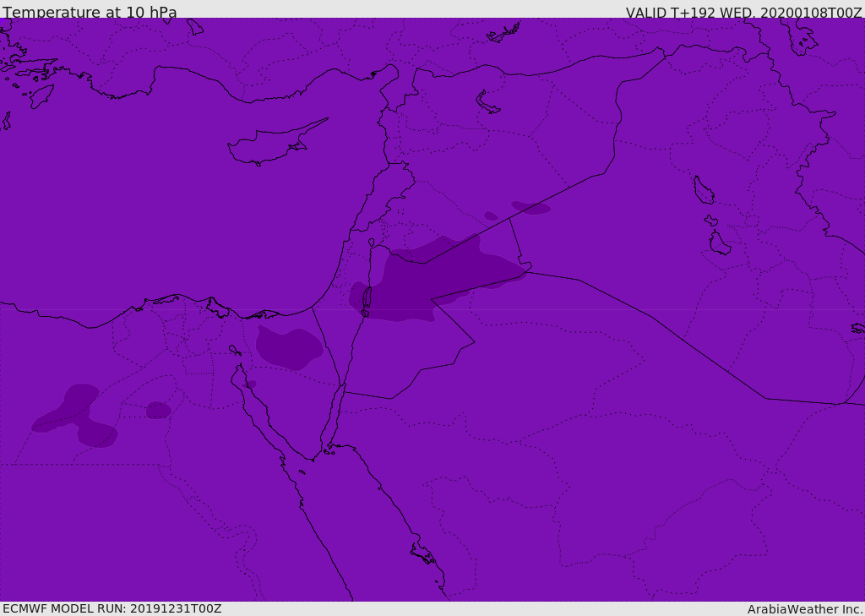
Task: Click the ArabiaWeather Inc. credit label
Action: point(805,609)
